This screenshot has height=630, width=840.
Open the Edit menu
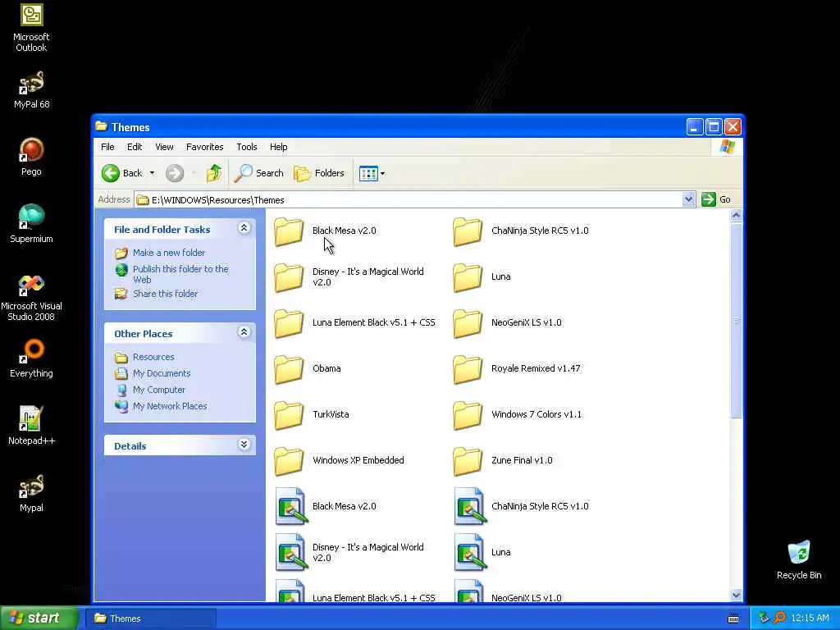pos(135,147)
